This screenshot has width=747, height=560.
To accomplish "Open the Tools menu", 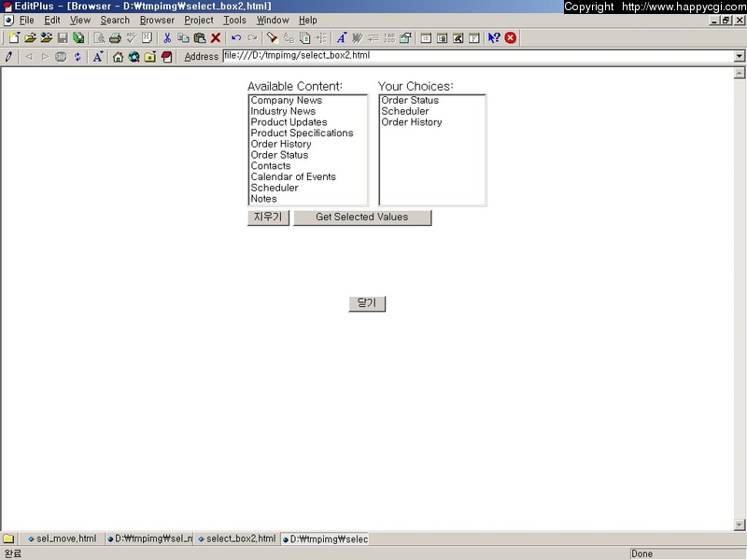I will click(235, 20).
